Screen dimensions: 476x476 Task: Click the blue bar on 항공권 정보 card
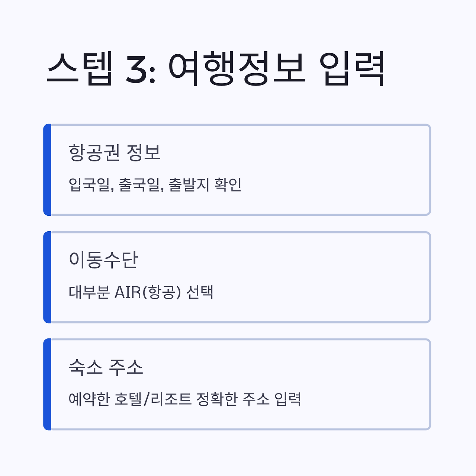coord(47,170)
